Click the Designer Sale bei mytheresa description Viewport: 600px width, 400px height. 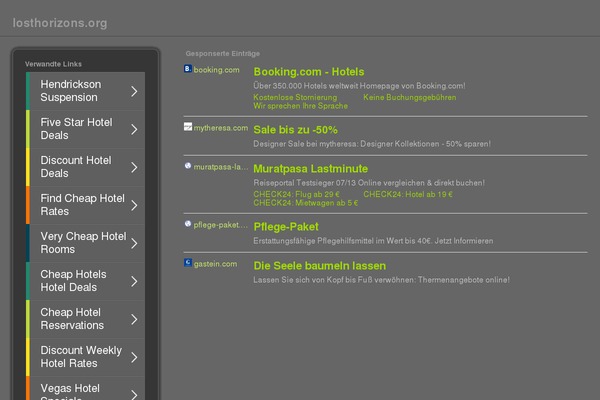tap(372, 144)
